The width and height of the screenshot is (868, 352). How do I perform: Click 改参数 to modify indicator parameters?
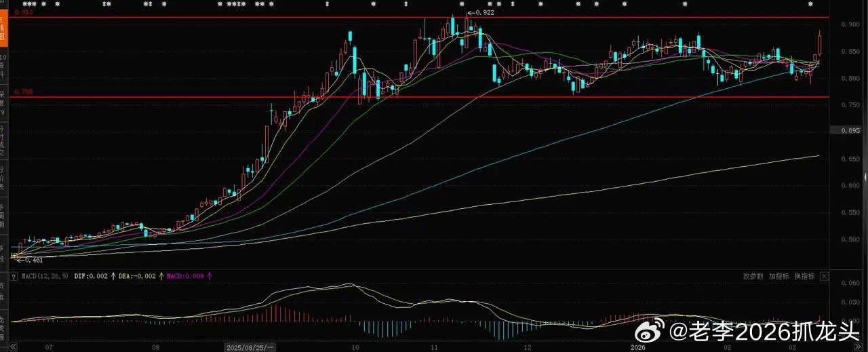(x=753, y=276)
